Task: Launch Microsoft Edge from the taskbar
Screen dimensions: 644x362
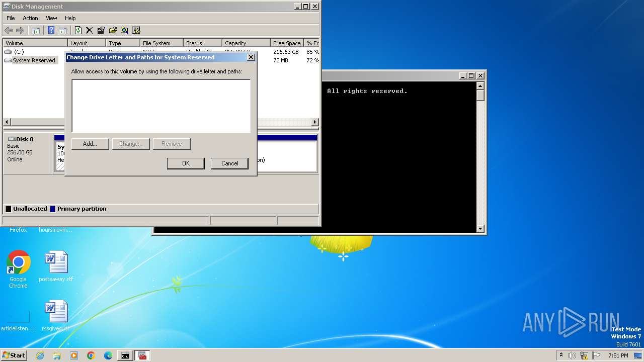Action: (108, 355)
